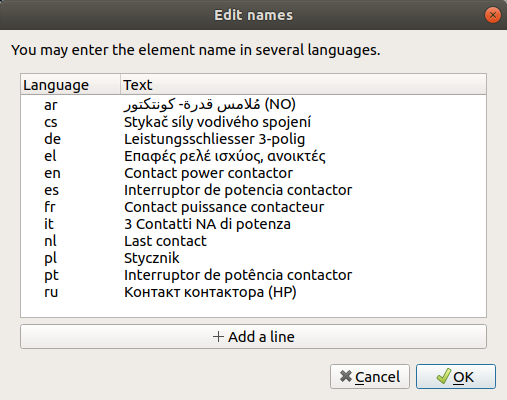Click the plus icon on Add a line
Screen dimensions: 507x400
tap(218, 337)
